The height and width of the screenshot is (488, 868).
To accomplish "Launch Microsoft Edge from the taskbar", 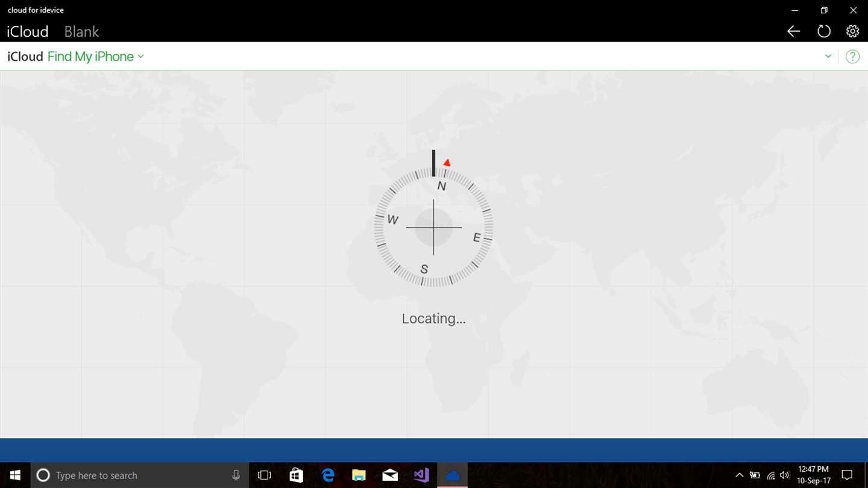I will click(327, 475).
